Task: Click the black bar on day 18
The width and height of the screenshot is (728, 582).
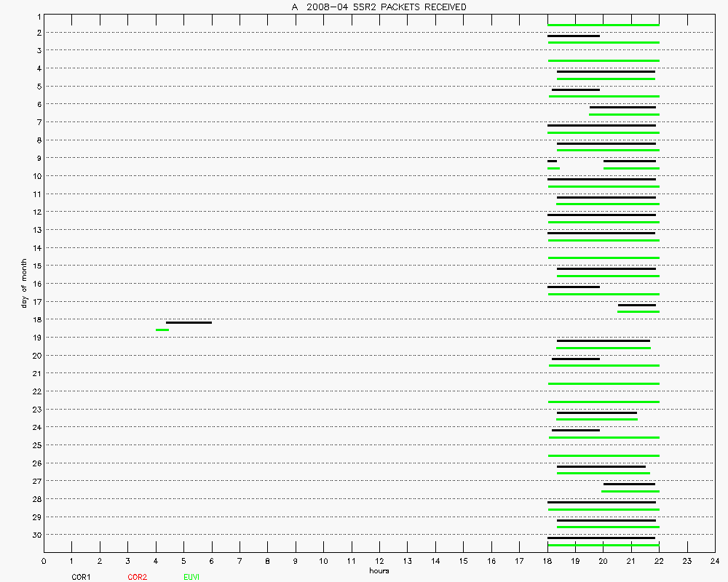Action: coord(189,322)
